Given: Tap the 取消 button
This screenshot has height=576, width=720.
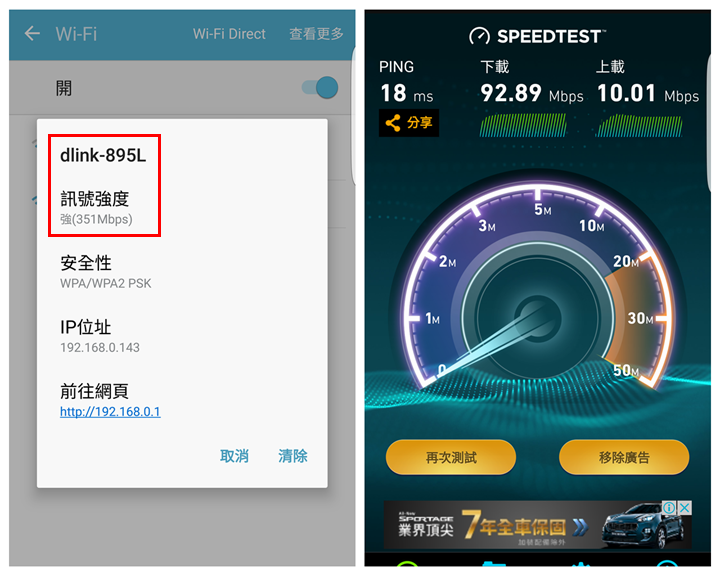Looking at the screenshot, I should [234, 456].
